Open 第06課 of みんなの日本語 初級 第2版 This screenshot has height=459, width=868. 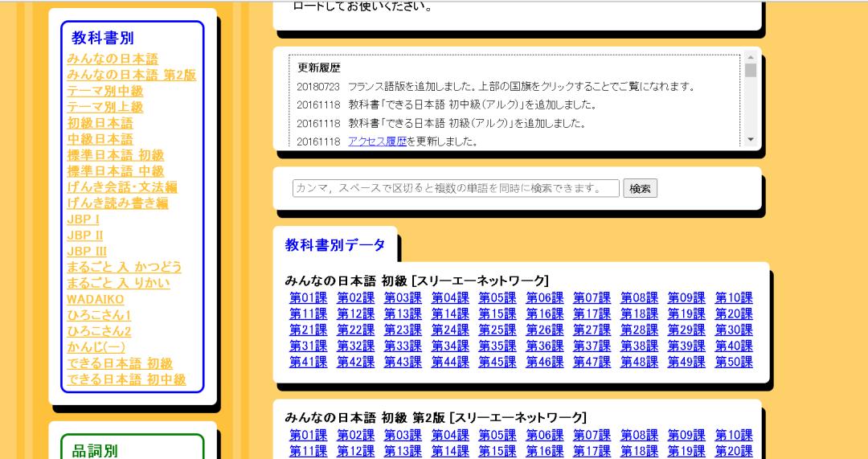tap(545, 435)
